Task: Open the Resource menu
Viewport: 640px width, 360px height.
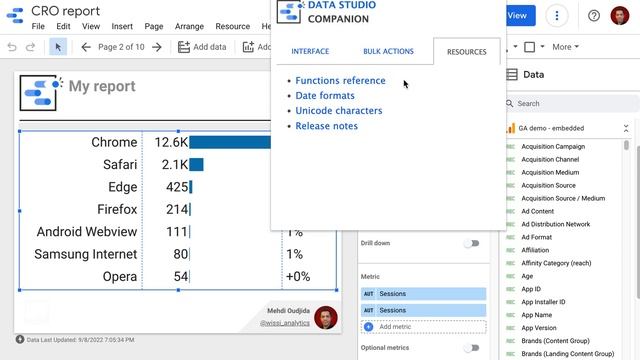Action: pos(233,26)
